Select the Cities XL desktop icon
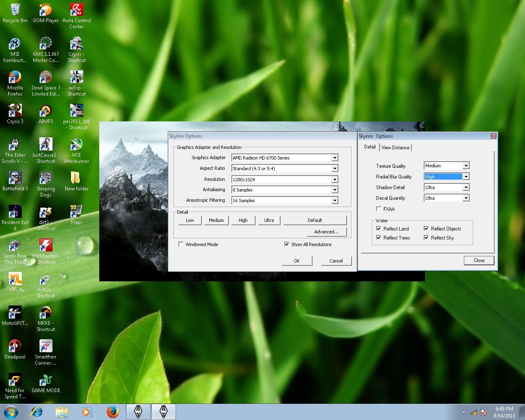 coord(15,282)
